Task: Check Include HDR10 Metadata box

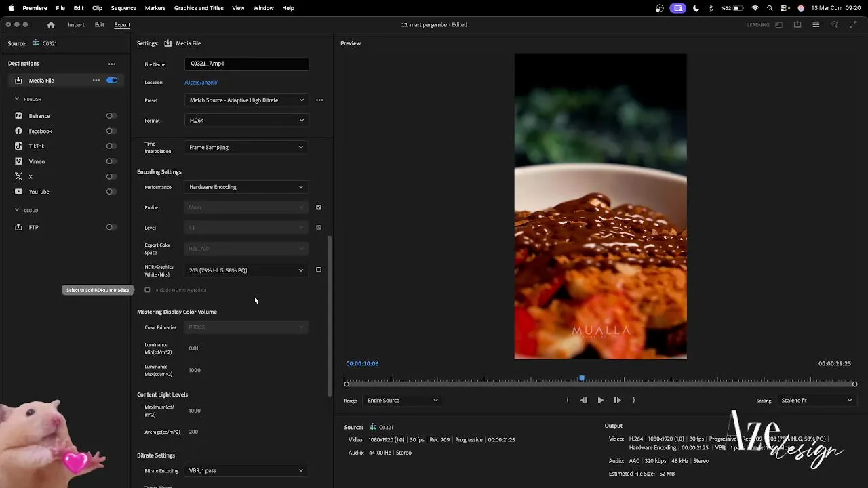Action: (147, 290)
